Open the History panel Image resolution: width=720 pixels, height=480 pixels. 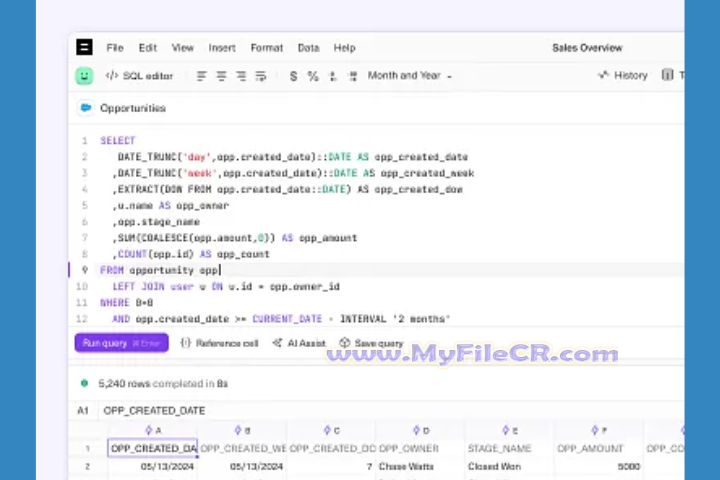pyautogui.click(x=623, y=76)
